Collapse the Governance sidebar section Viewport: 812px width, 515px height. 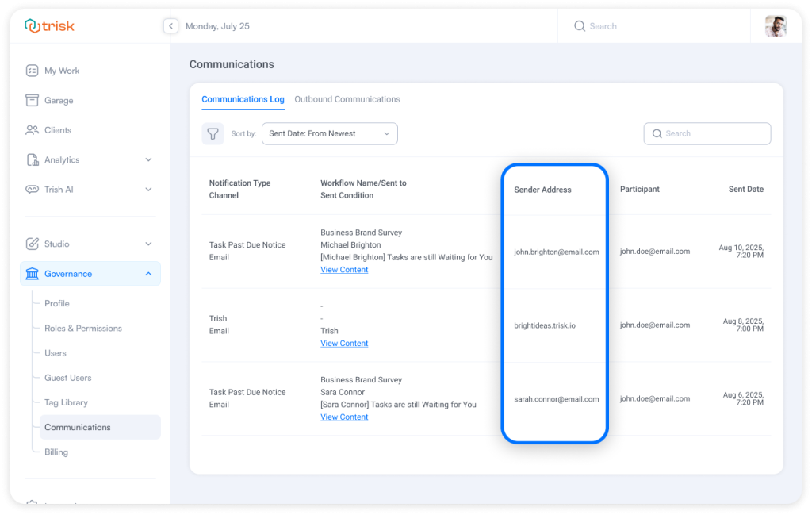[x=147, y=273]
